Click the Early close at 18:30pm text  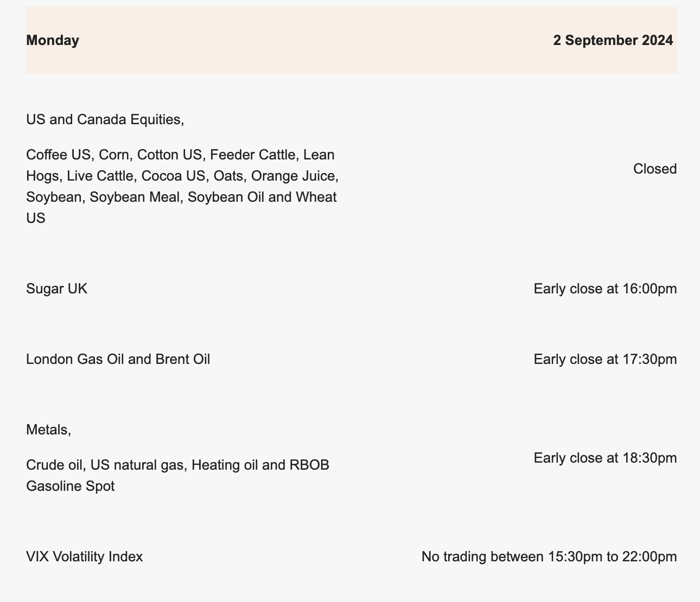[x=604, y=458]
